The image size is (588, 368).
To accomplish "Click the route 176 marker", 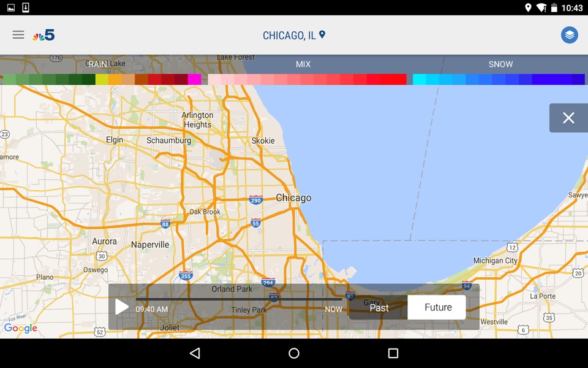I will 56,58.
